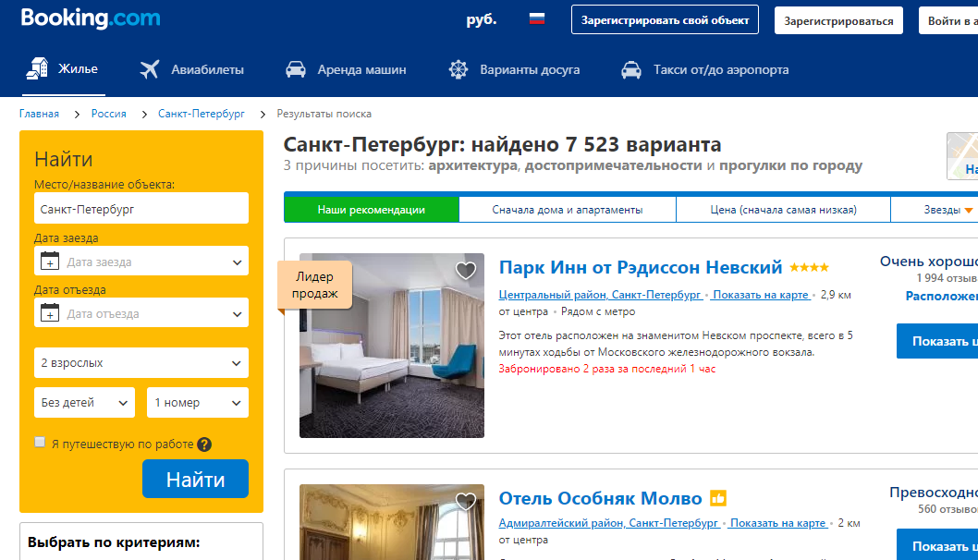Image resolution: width=978 pixels, height=560 pixels.
Task: Open the Дата заезда date dropdown
Action: pyautogui.click(x=141, y=262)
